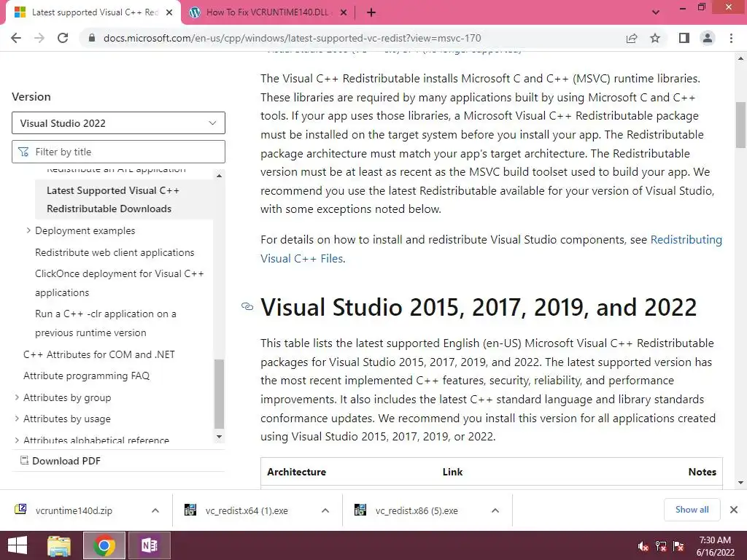747x560 pixels.
Task: Click the Chrome taskbar icon
Action: (x=104, y=545)
